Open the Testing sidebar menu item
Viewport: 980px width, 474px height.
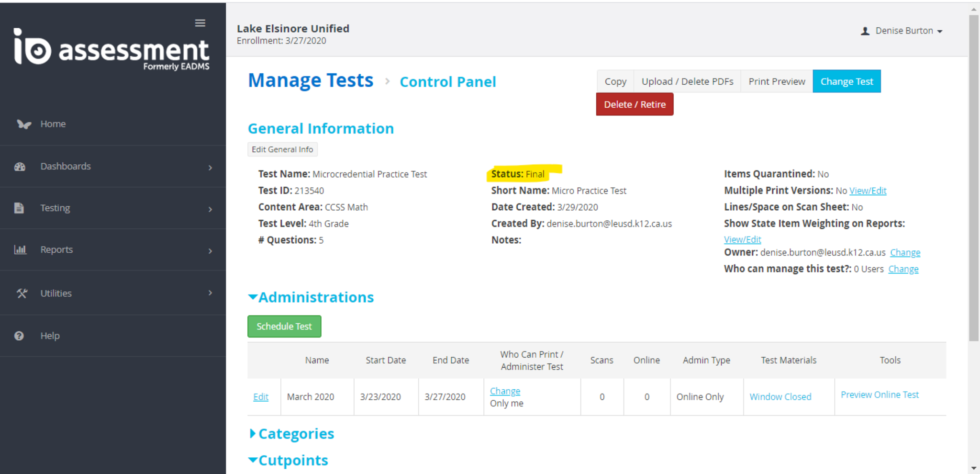tap(55, 208)
